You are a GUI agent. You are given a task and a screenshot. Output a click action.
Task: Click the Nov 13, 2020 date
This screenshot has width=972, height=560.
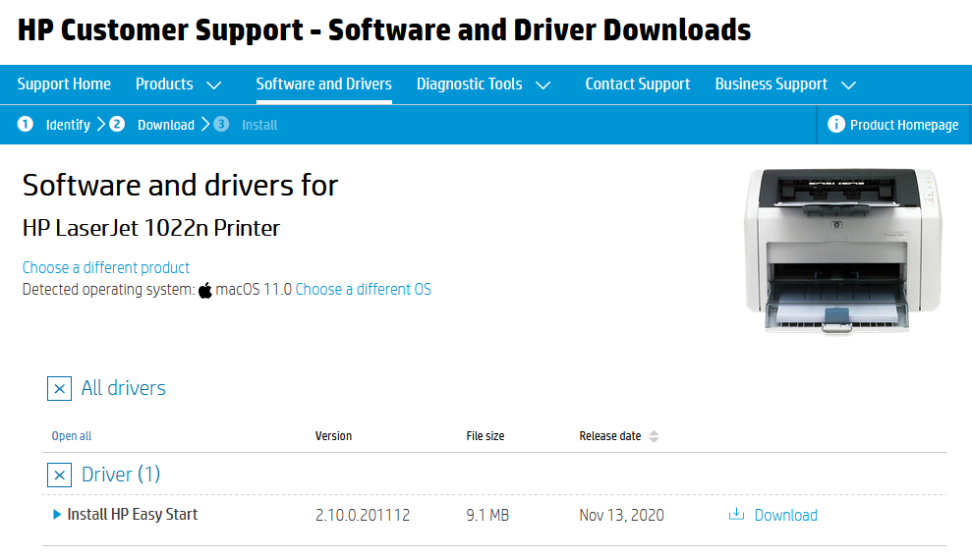click(622, 516)
